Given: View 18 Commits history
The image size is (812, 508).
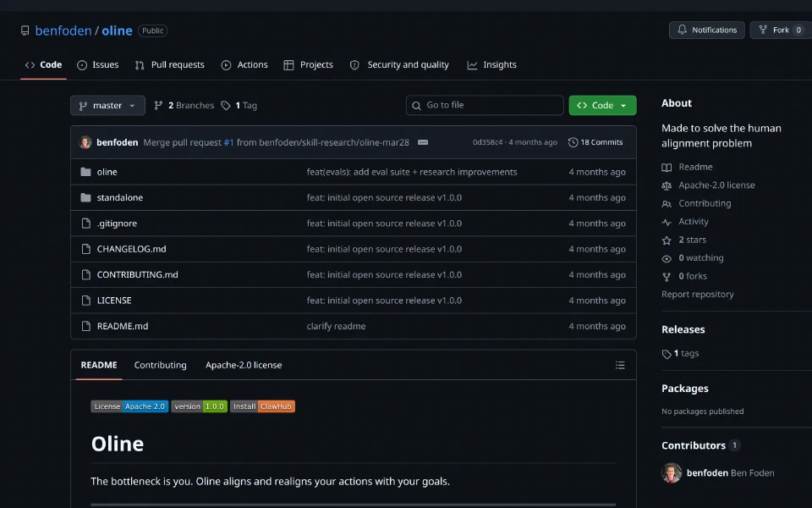Looking at the screenshot, I should [x=595, y=142].
